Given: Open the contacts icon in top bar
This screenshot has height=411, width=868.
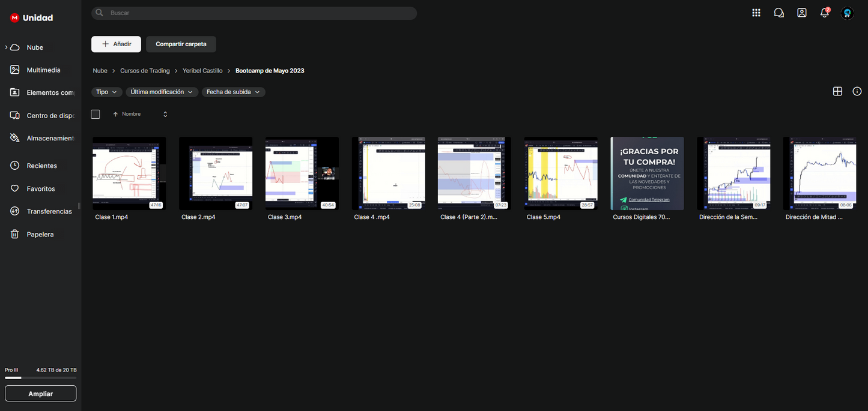Looking at the screenshot, I should tap(801, 13).
